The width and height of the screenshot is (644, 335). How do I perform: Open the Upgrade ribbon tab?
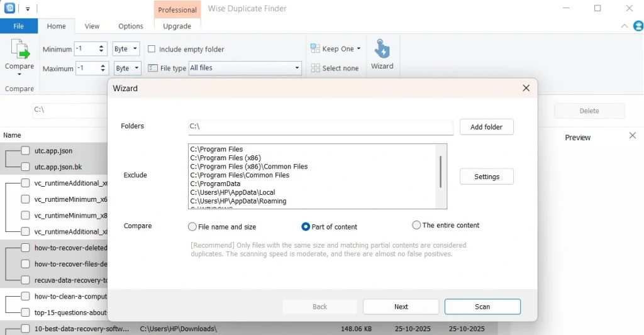click(177, 26)
